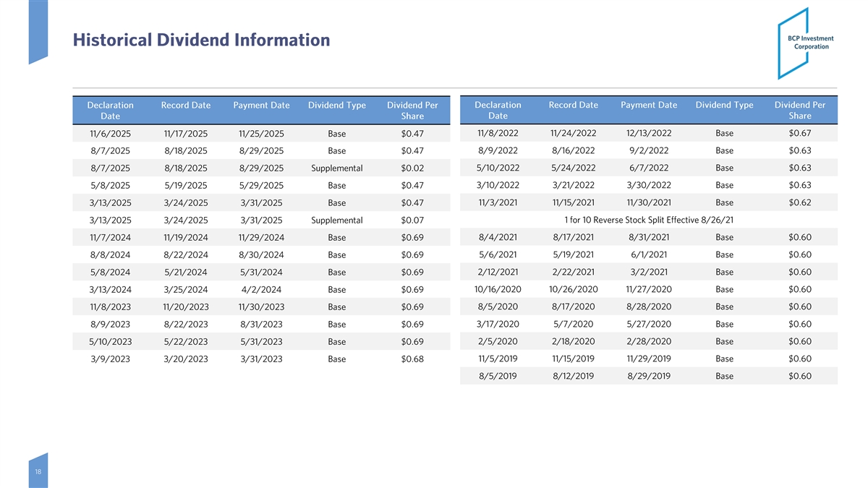Select the $0.02 supplemental dividend amount
Screen dimensions: 868x488
coord(412,168)
